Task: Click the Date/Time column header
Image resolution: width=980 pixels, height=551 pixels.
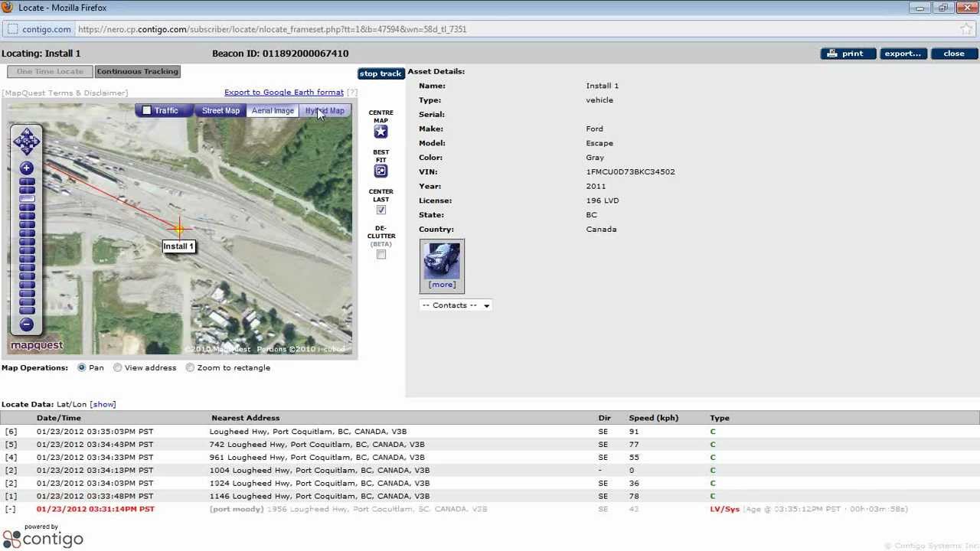Action: click(59, 418)
